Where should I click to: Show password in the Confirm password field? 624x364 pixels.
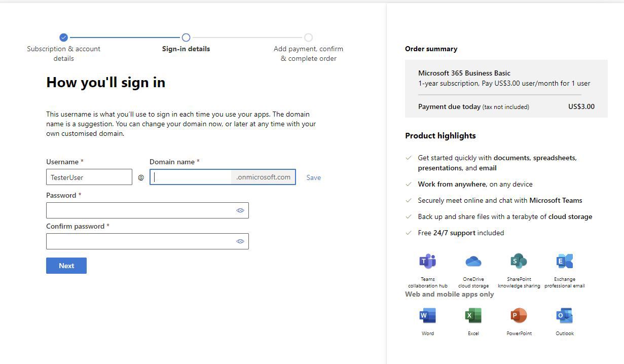click(240, 241)
